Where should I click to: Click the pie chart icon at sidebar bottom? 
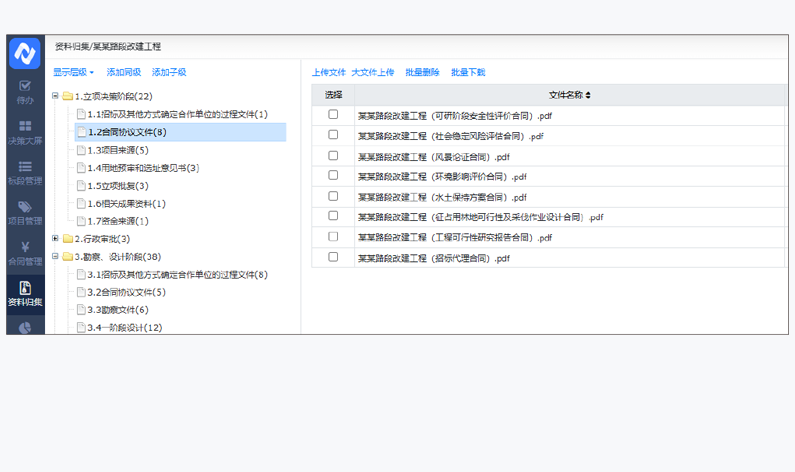pyautogui.click(x=25, y=327)
